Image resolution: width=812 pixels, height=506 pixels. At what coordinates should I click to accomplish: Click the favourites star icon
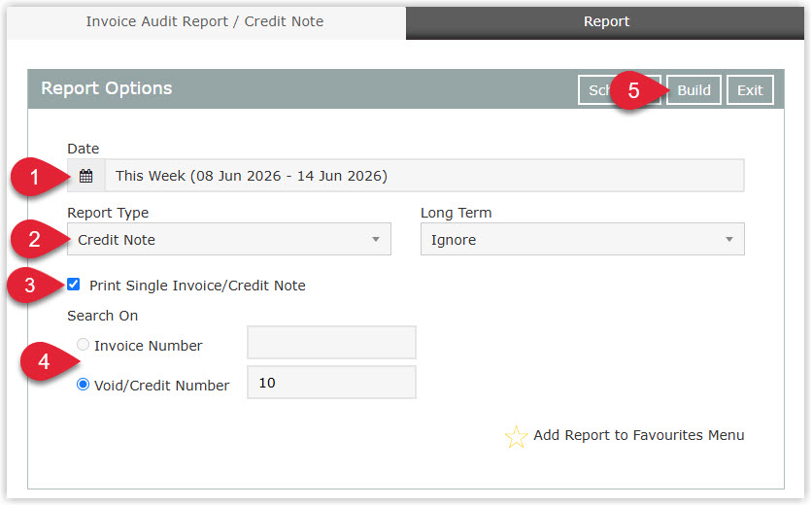[x=516, y=436]
